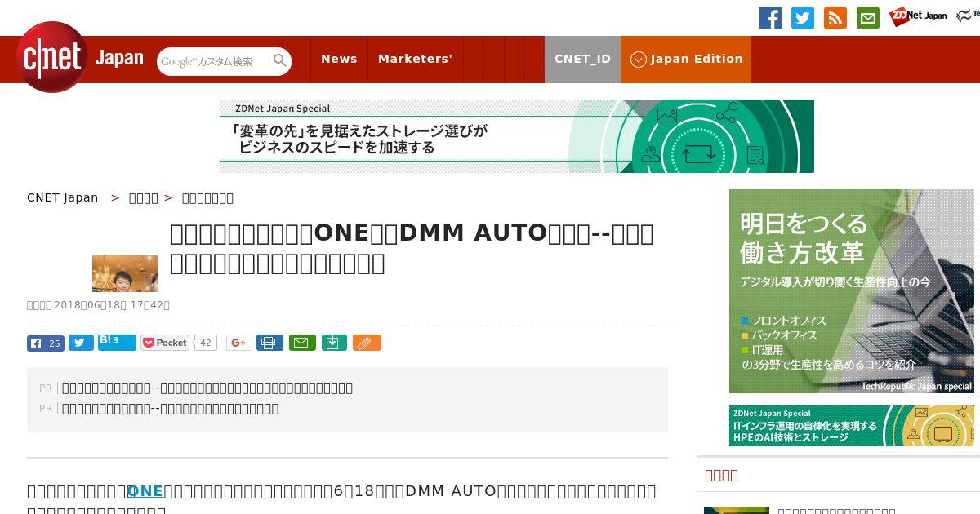Open the Marketers' menu
Image resolution: width=980 pixels, height=514 pixels.
point(415,59)
